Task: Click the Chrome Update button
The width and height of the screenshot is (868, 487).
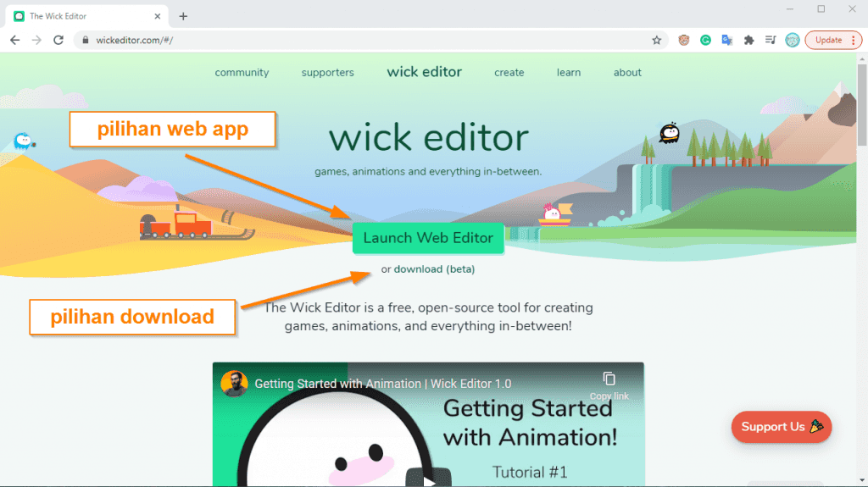Action: pyautogui.click(x=828, y=40)
